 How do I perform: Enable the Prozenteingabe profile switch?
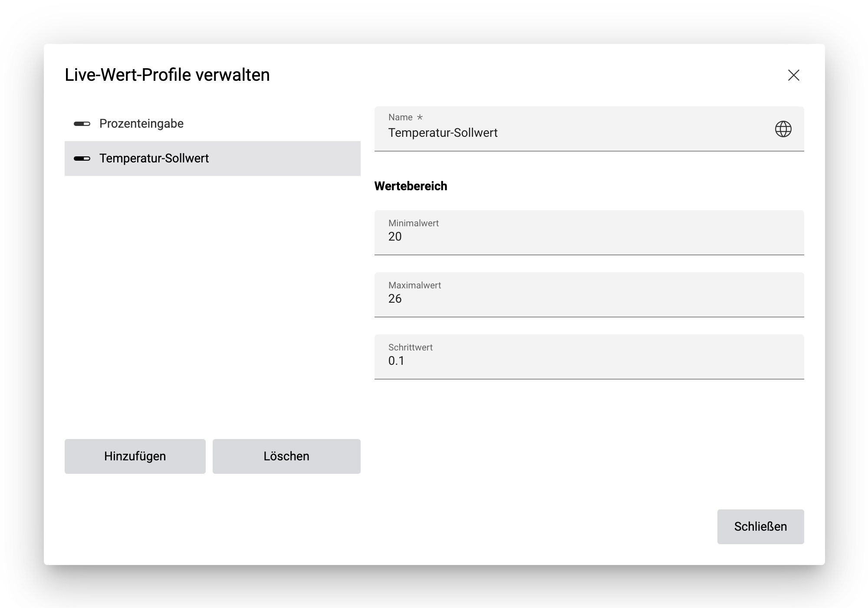click(81, 123)
